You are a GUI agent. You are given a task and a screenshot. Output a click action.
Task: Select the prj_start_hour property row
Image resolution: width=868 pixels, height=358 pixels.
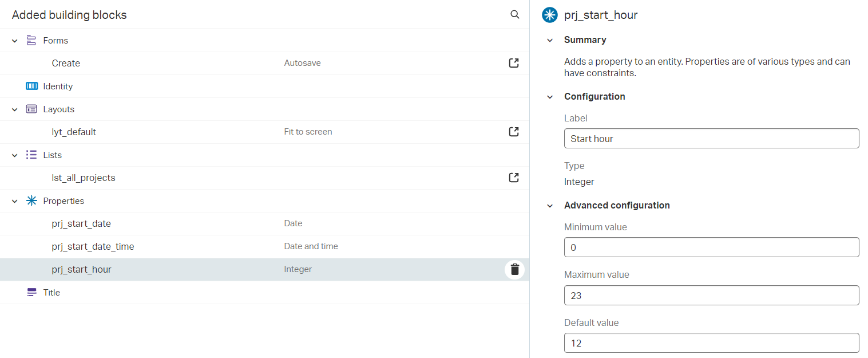(264, 269)
